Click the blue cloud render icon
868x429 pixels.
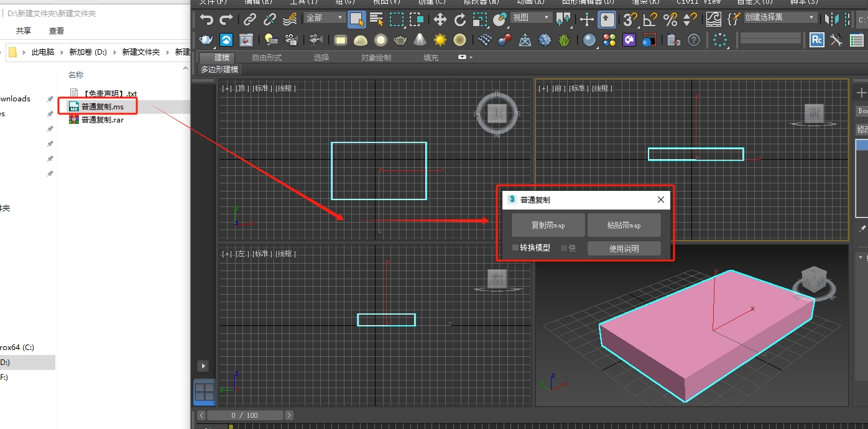226,40
